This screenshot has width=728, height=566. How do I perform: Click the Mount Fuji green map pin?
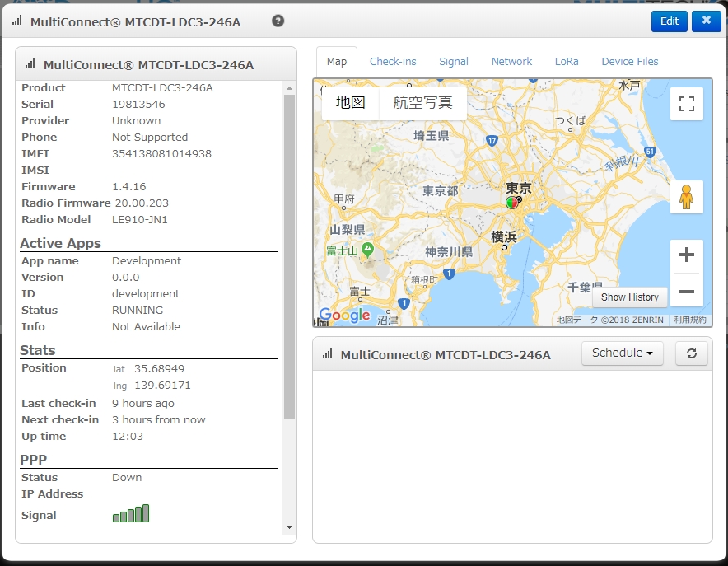tap(368, 250)
